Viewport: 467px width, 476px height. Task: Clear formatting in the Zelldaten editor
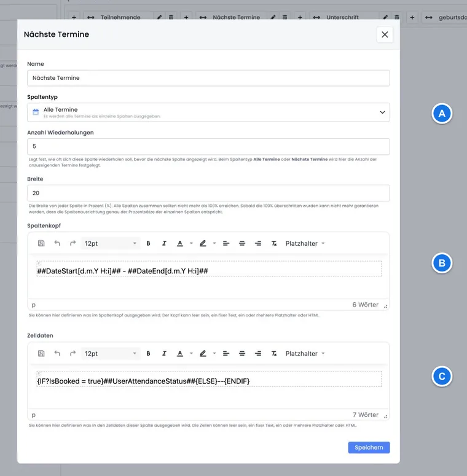274,353
